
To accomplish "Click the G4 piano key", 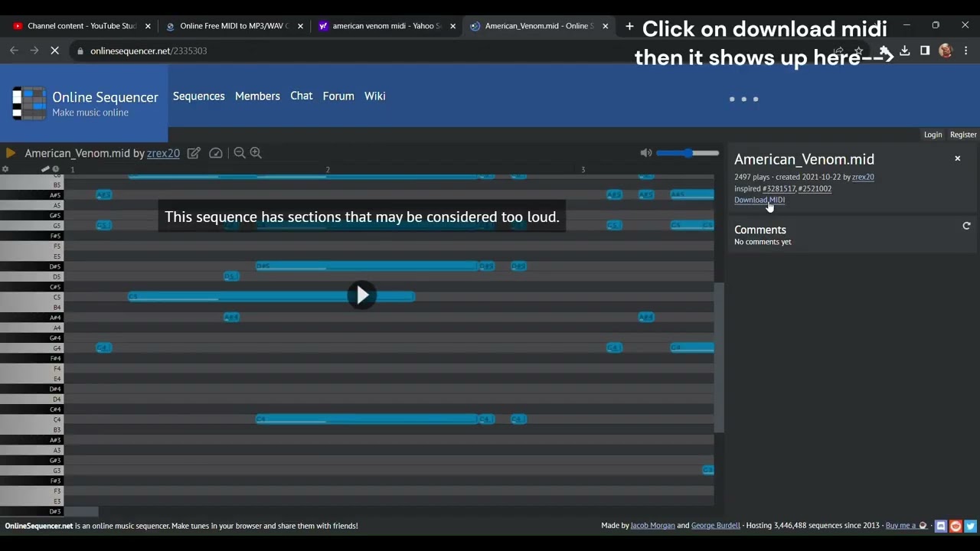I will click(x=31, y=348).
